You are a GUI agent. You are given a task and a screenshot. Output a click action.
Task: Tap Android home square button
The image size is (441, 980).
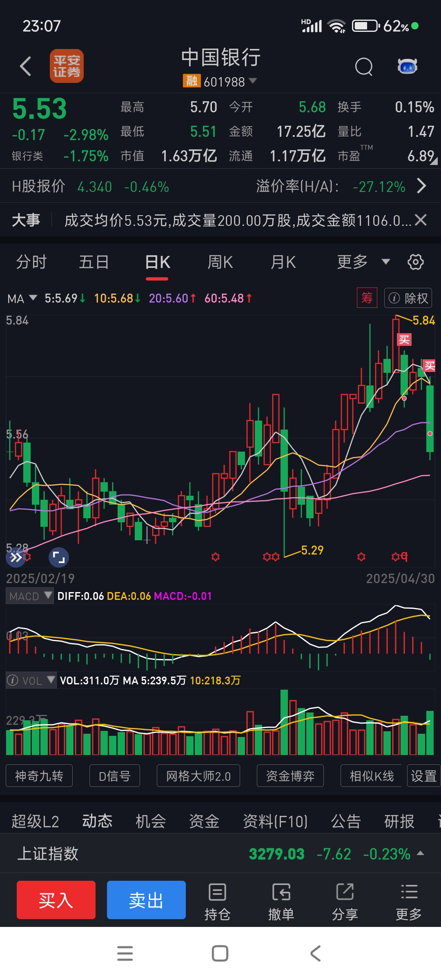point(220,953)
